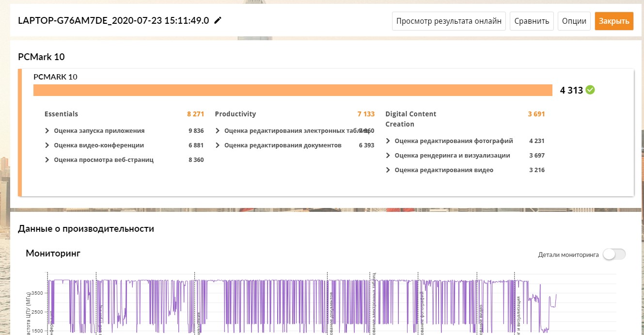Image resolution: width=644 pixels, height=335 pixels.
Task: Click the score value 3 697
Action: [537, 156]
